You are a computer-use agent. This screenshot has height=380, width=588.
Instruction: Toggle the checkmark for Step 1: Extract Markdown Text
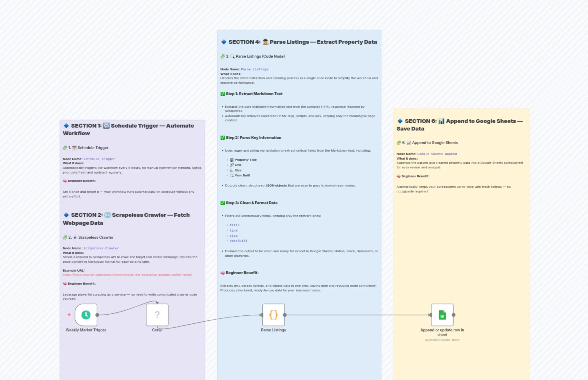[x=222, y=94]
